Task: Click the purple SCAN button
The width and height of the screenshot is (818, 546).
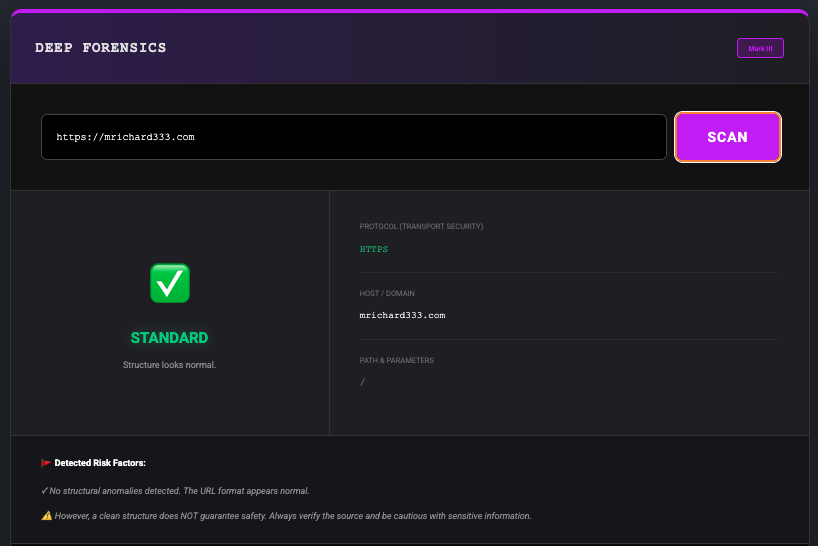Action: 727,137
